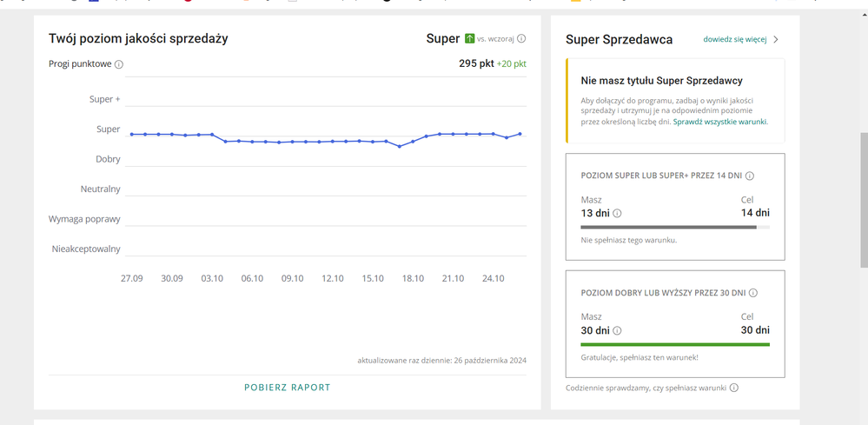The height and width of the screenshot is (425, 868).
Task: Open info icon for Super 14 dni condition
Action: (749, 176)
